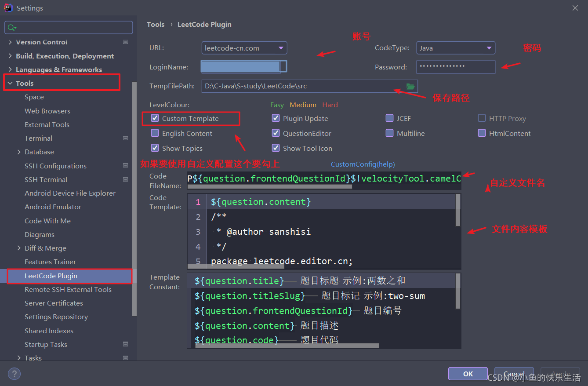
Task: Enable the HtmlContent checkbox
Action: click(482, 133)
